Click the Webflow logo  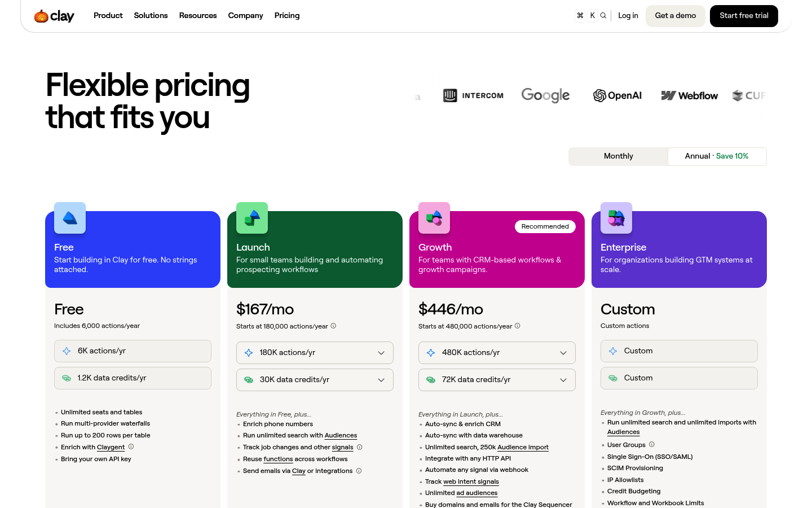[690, 95]
